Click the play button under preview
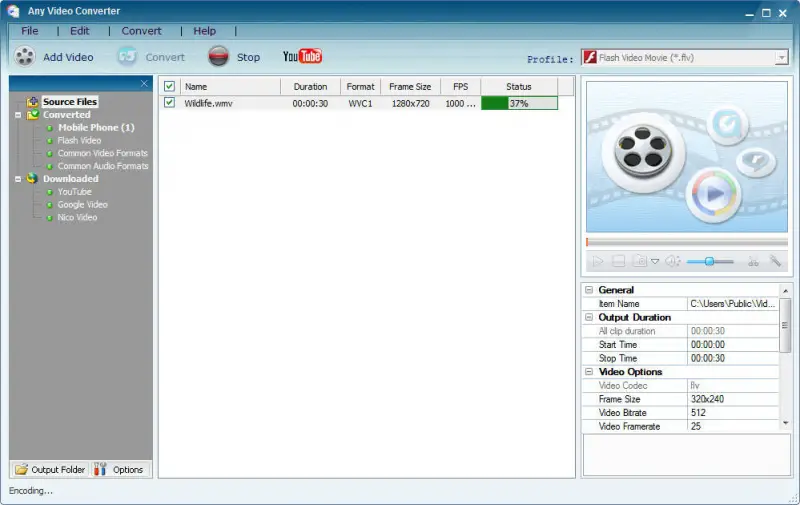This screenshot has height=505, width=800. coord(597,262)
